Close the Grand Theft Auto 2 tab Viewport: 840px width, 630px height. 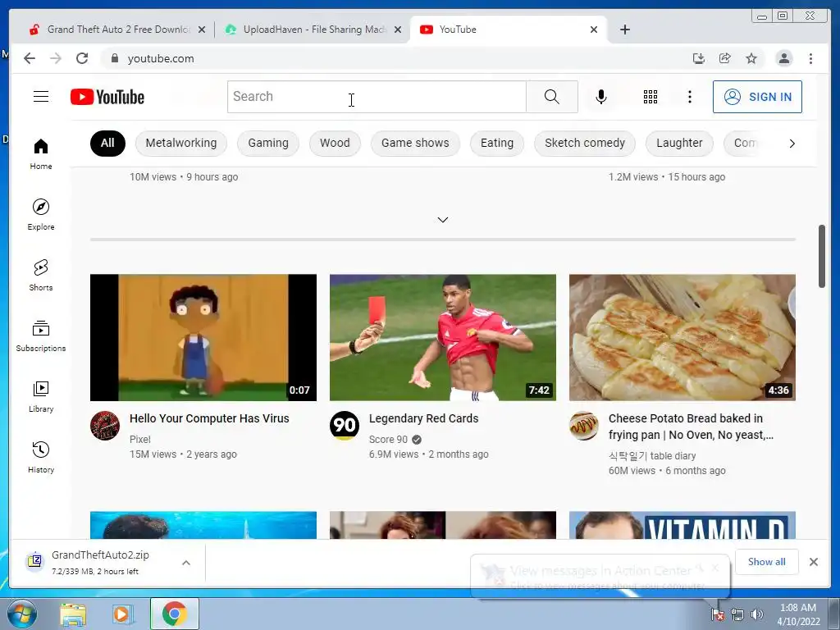pyautogui.click(x=202, y=30)
